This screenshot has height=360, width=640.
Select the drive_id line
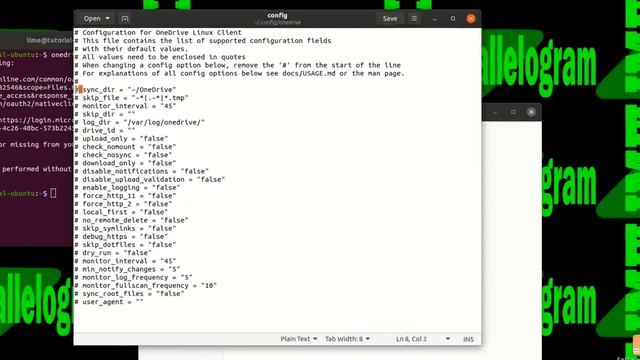click(105, 130)
